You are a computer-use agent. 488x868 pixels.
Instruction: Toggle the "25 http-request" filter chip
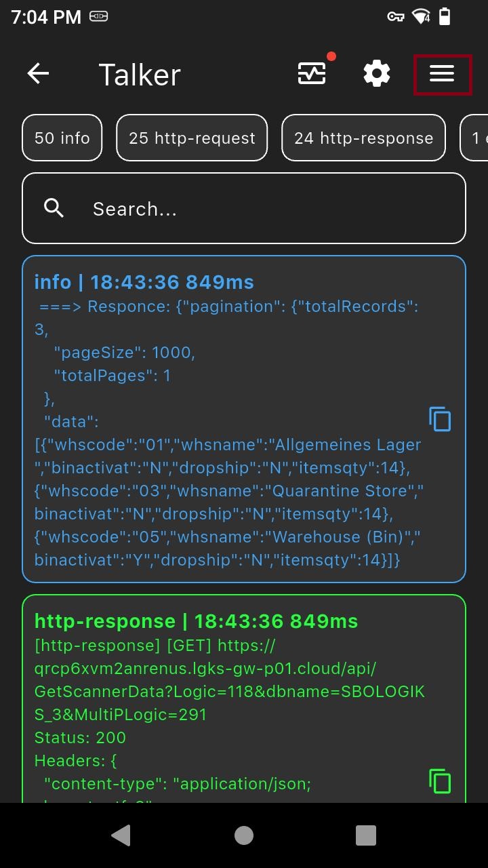point(192,138)
